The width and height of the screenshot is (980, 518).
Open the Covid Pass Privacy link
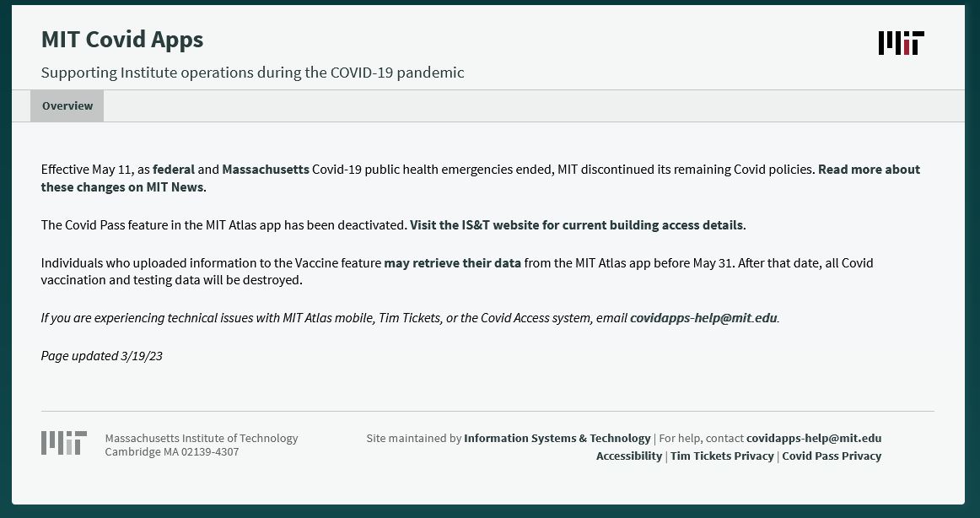[x=832, y=456]
